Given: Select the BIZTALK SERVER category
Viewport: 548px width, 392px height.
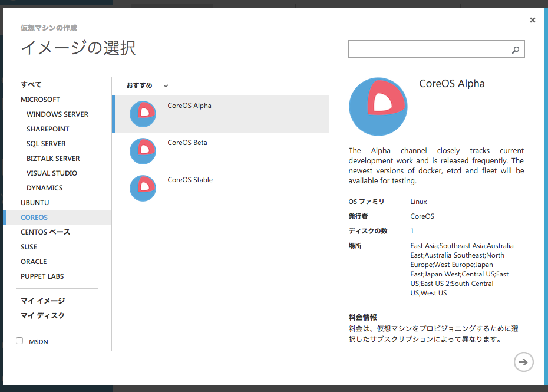Looking at the screenshot, I should coord(53,159).
